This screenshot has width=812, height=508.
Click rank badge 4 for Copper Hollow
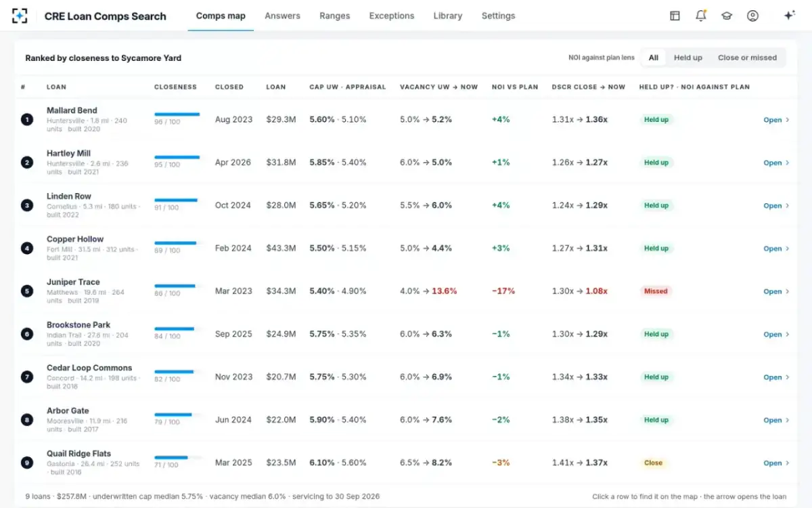[x=27, y=249]
